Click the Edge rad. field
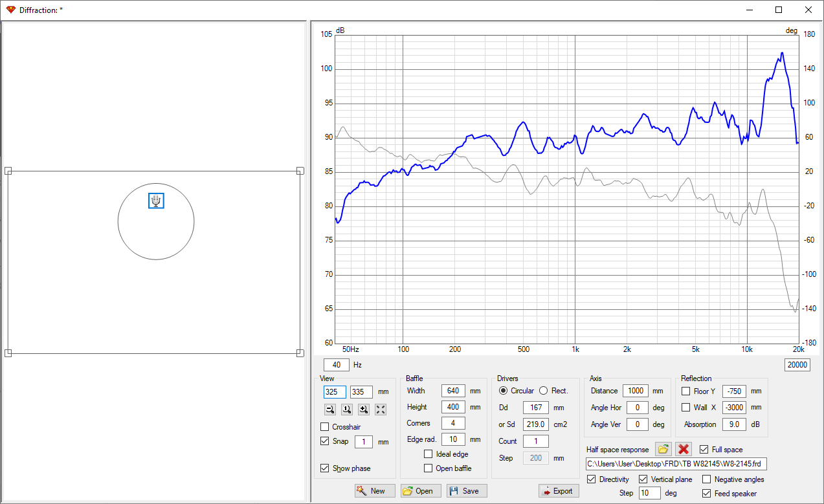Screen dimensions: 824x504 point(453,439)
